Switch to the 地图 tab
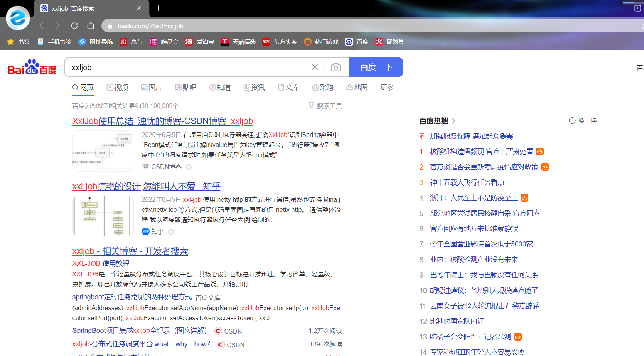The image size is (644, 356). pyautogui.click(x=357, y=88)
